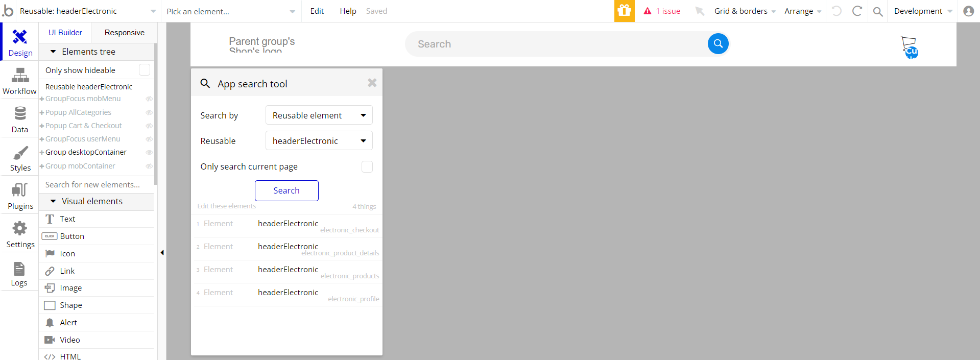
Task: Open the Grid & borders dropdown
Action: [x=745, y=11]
